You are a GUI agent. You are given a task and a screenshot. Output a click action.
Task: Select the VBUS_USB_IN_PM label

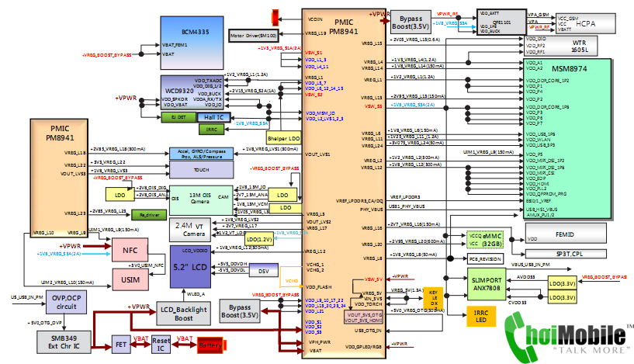(531, 264)
